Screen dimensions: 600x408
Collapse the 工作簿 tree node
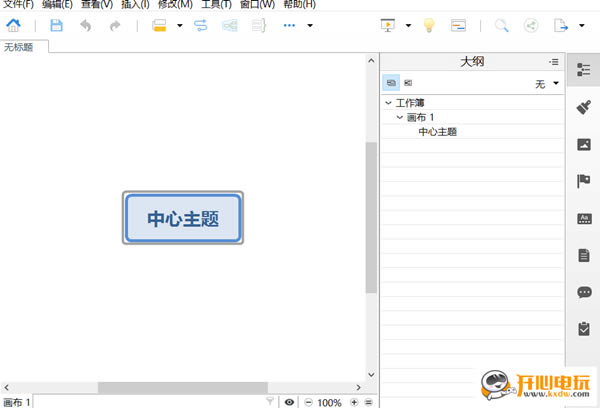tap(388, 103)
